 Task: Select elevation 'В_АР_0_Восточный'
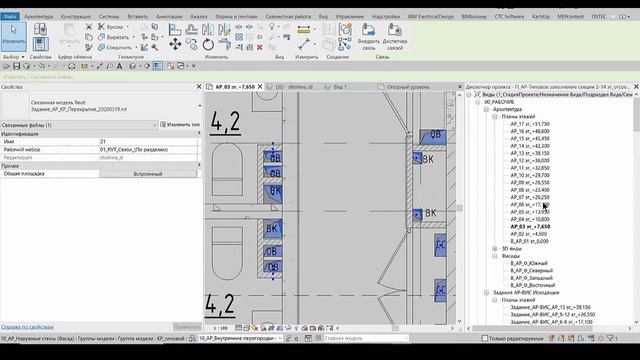click(533, 286)
